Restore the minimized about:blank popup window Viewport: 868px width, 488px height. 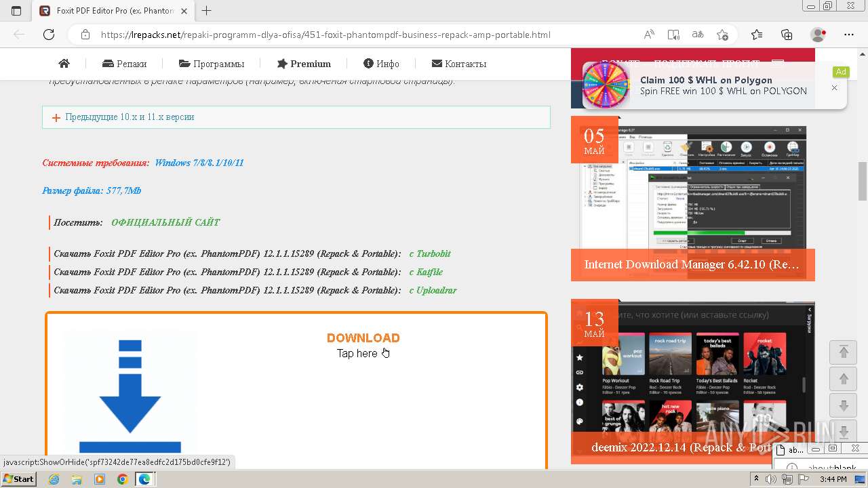(x=833, y=449)
